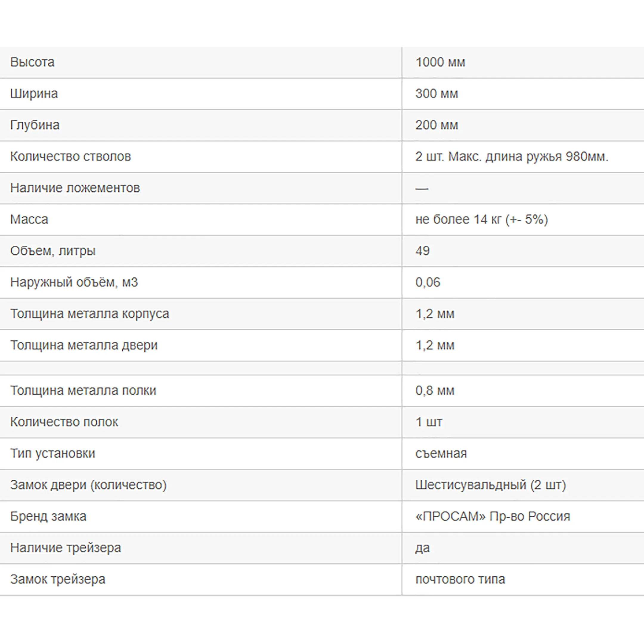Click the Глубина row label

(35, 125)
